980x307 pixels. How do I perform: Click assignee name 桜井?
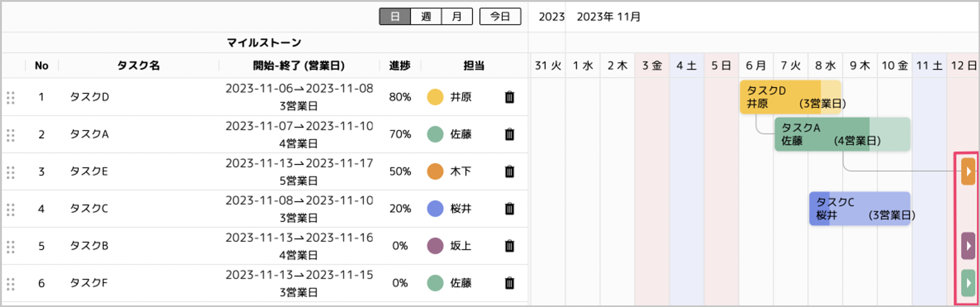(461, 209)
